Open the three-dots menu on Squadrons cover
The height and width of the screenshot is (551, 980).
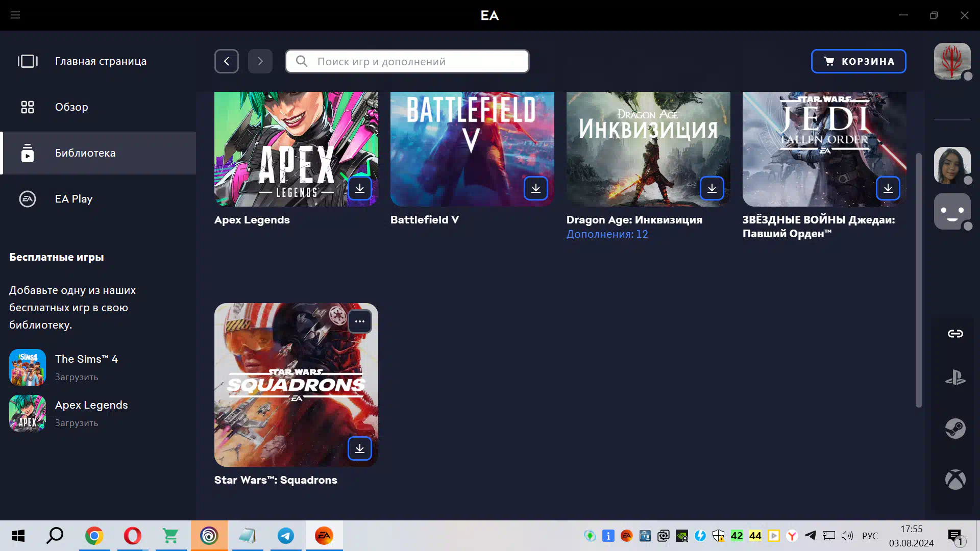360,321
